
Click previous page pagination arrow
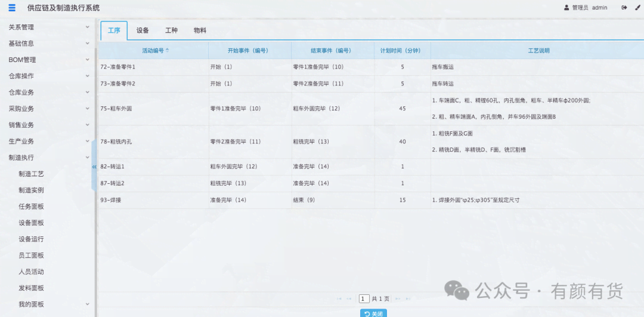point(349,298)
